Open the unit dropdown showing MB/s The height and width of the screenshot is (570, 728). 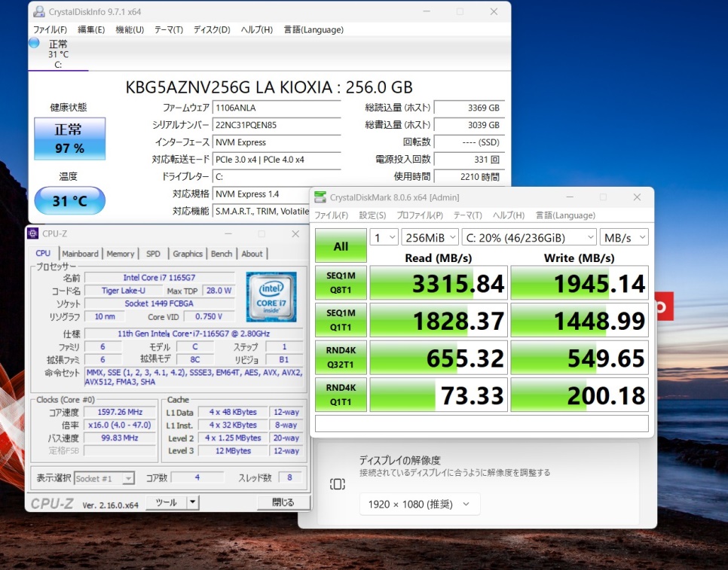pos(624,237)
